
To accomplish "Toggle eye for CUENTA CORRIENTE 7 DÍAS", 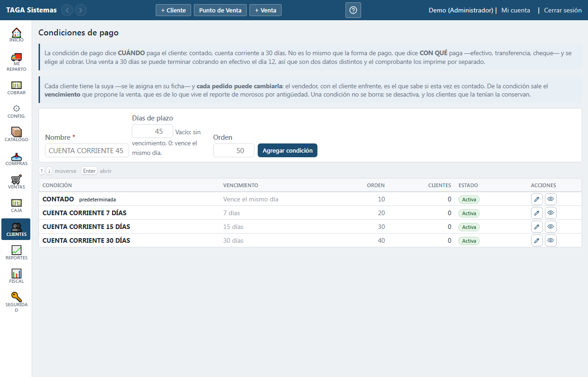I will (x=551, y=213).
